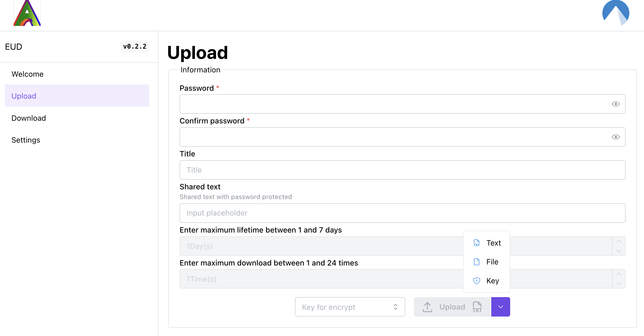
Task: Go to Settings in the sidebar
Action: 26,140
